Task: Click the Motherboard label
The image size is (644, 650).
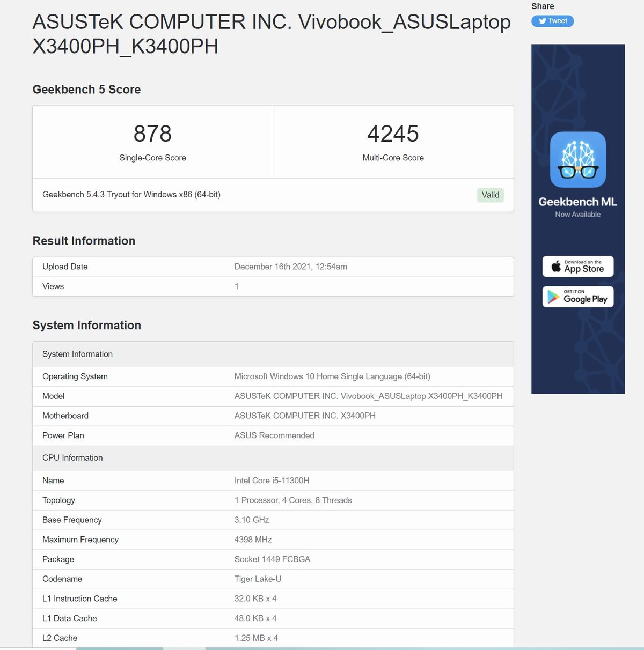Action: pos(65,416)
